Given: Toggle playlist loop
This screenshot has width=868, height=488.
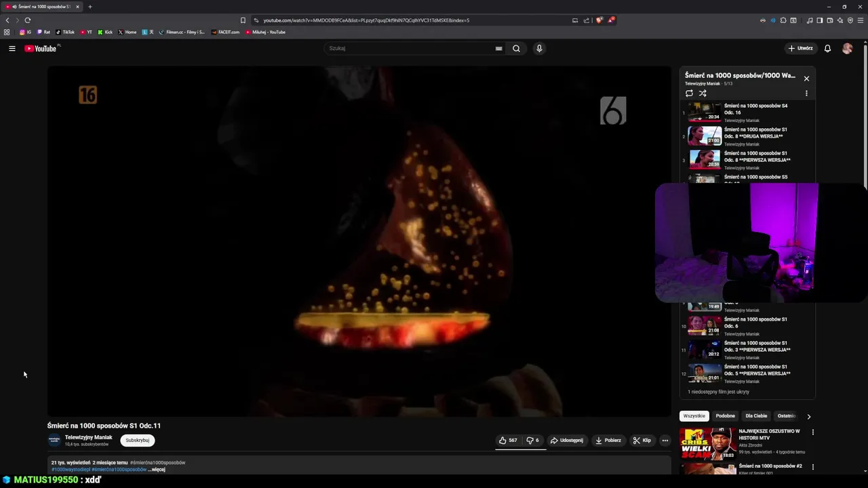Looking at the screenshot, I should pos(689,94).
